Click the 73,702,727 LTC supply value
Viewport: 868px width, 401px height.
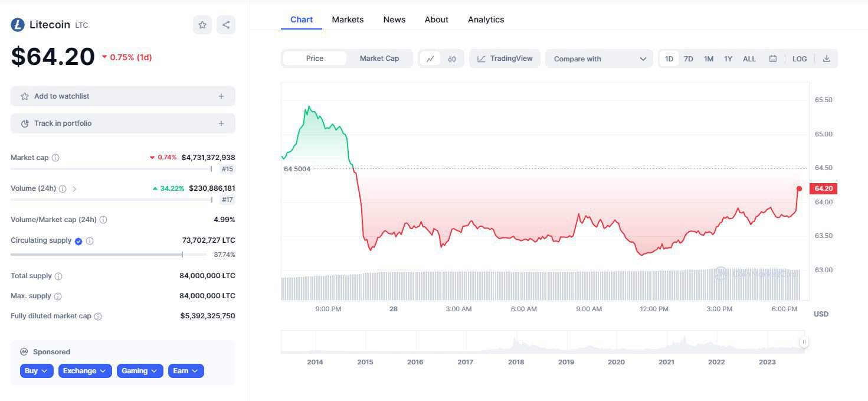tap(208, 240)
